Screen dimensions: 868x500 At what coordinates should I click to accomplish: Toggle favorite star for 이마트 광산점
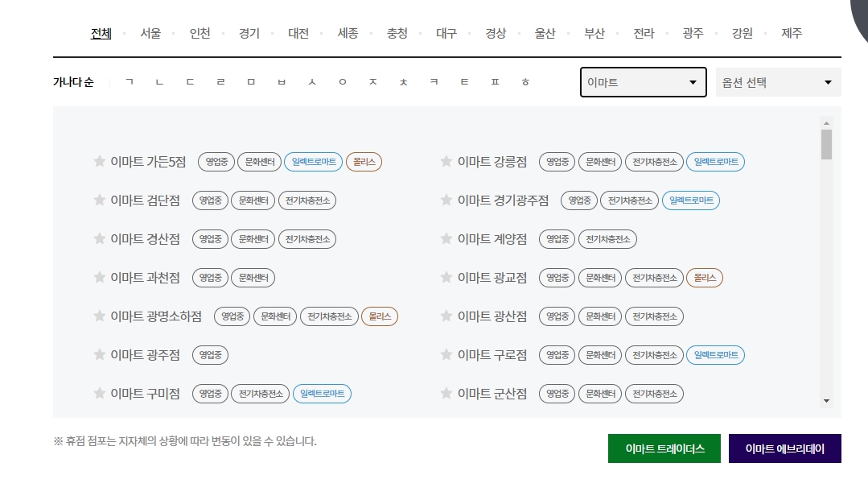(446, 316)
